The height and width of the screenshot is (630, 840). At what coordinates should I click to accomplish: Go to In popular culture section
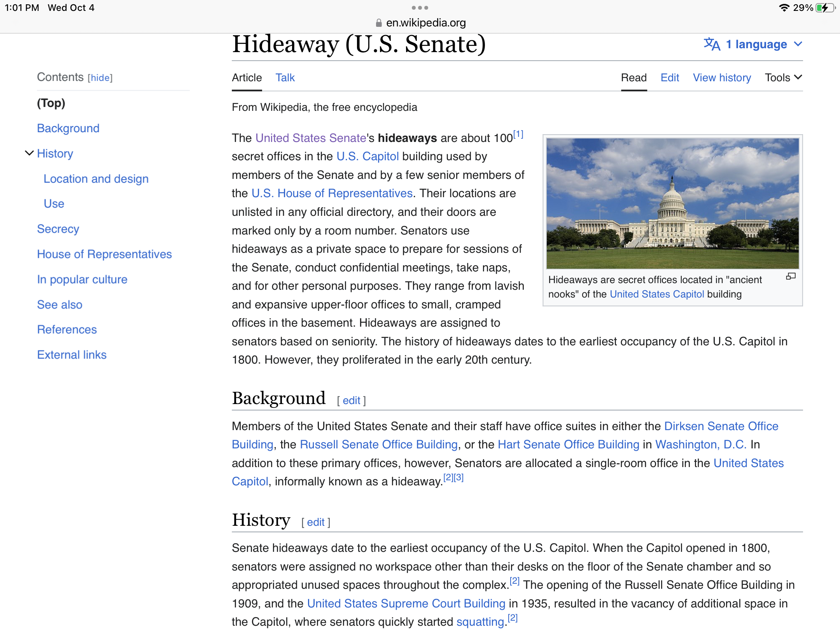[x=82, y=280]
